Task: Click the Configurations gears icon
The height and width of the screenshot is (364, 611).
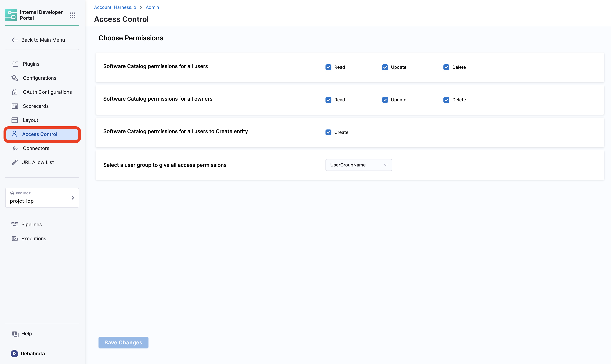Action: pos(15,78)
